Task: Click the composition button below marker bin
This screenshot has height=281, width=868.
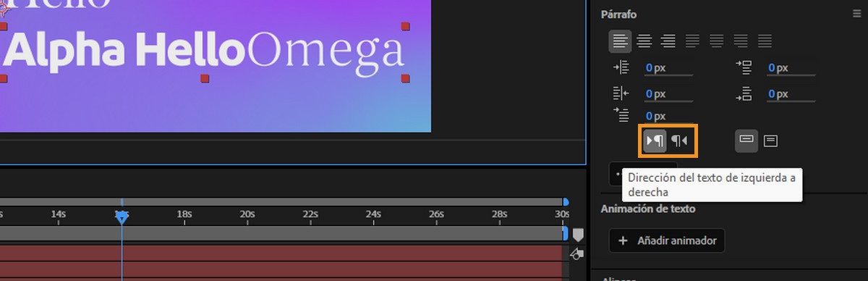Action: click(x=576, y=253)
